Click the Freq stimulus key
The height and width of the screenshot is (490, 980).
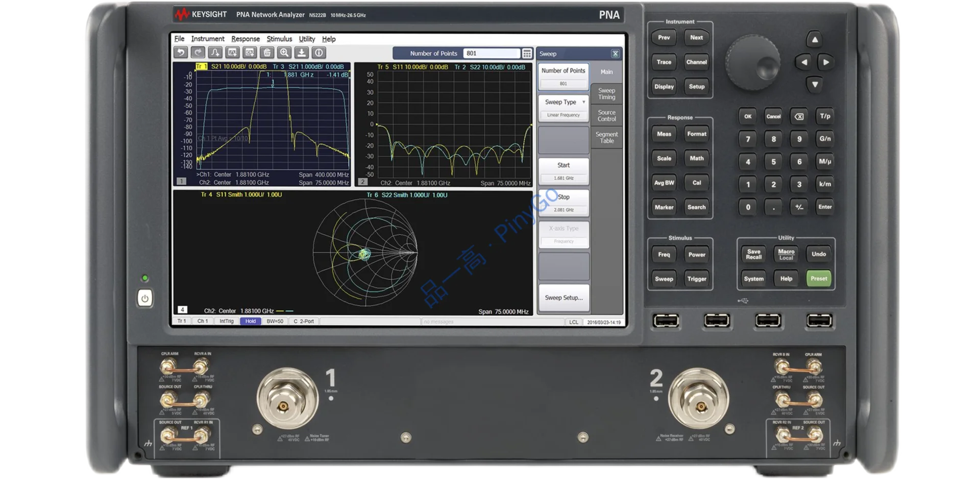664,255
